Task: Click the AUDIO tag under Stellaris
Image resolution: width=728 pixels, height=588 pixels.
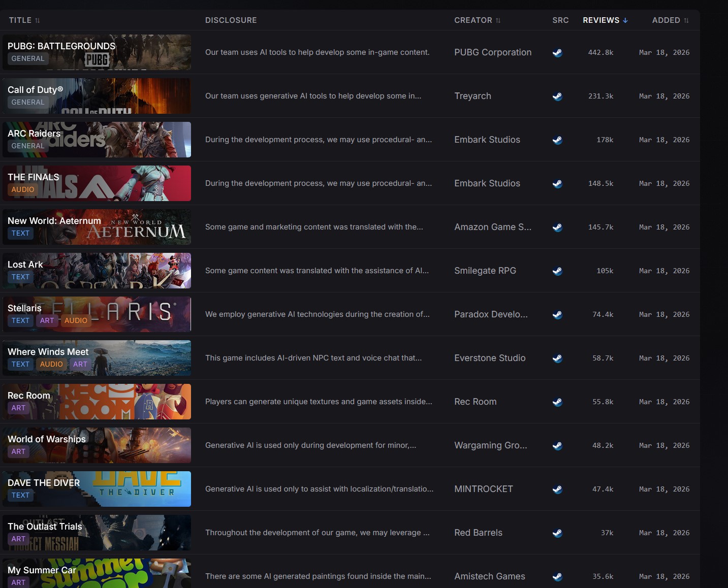Action: coord(76,320)
